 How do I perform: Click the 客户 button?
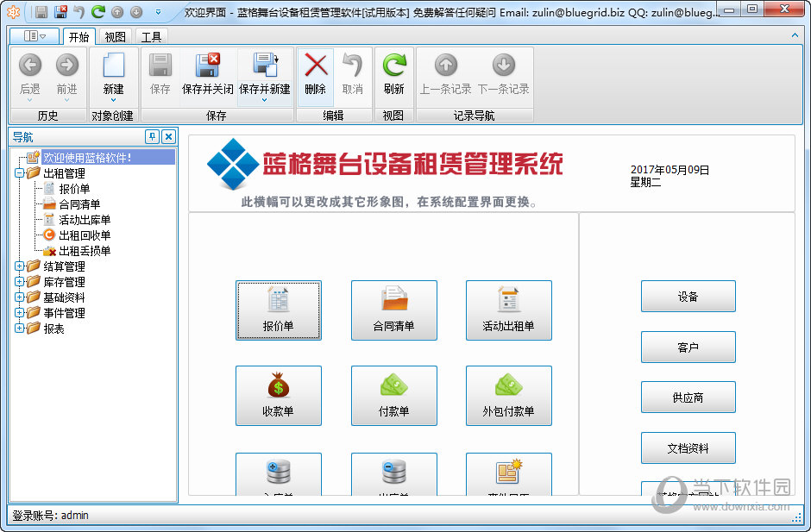click(688, 347)
